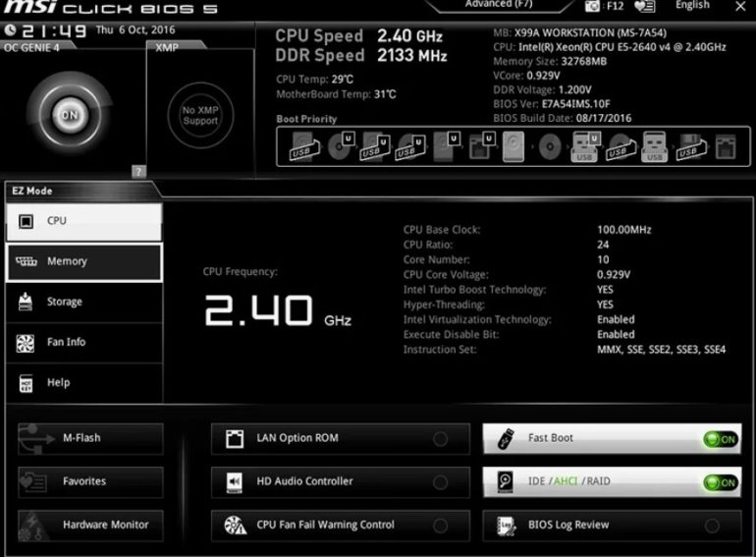Screen dimensions: 756x557
Task: Click the MB: X99A WORKSTATION line
Action: point(579,33)
